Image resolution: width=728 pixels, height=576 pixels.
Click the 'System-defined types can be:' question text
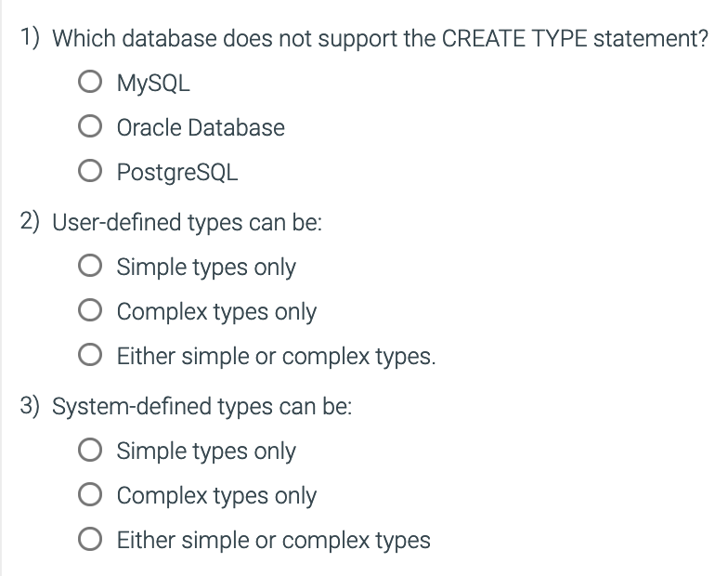202,407
